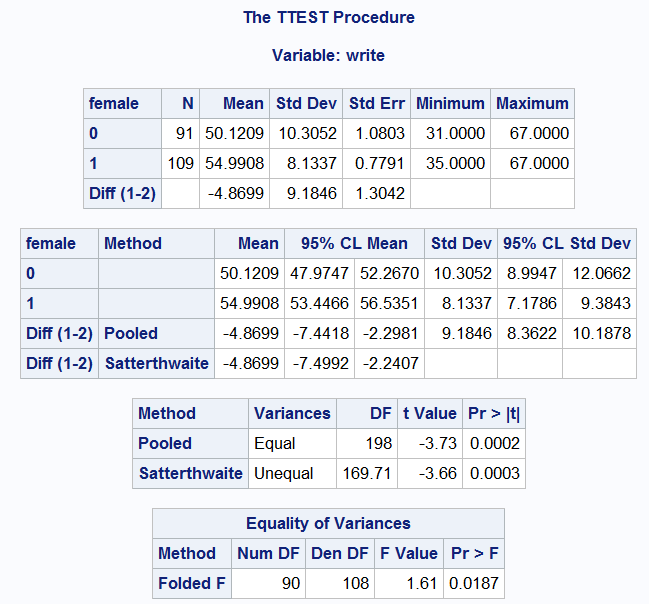
Task: Select the 'Folded F' row label
Action: click(192, 583)
